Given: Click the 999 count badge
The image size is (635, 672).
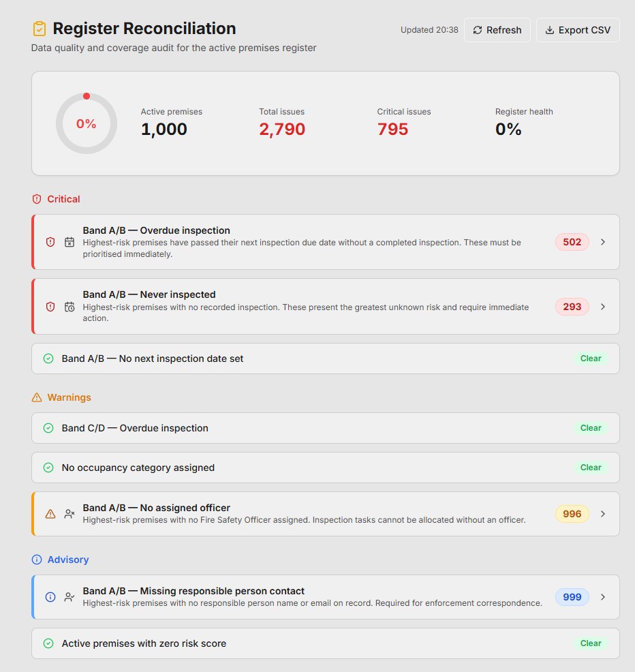Looking at the screenshot, I should 572,597.
